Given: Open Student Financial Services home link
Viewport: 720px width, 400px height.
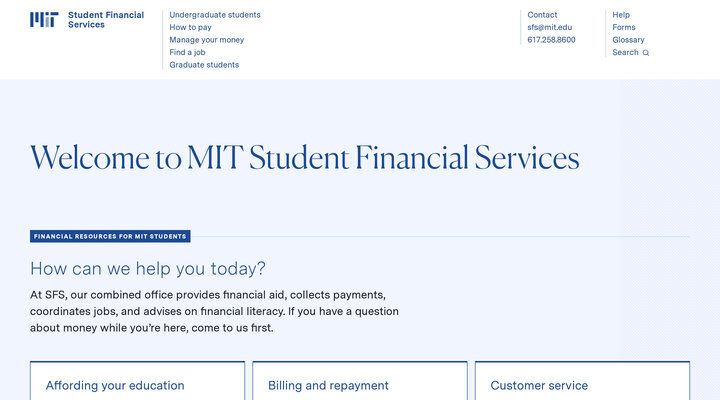Looking at the screenshot, I should 105,19.
